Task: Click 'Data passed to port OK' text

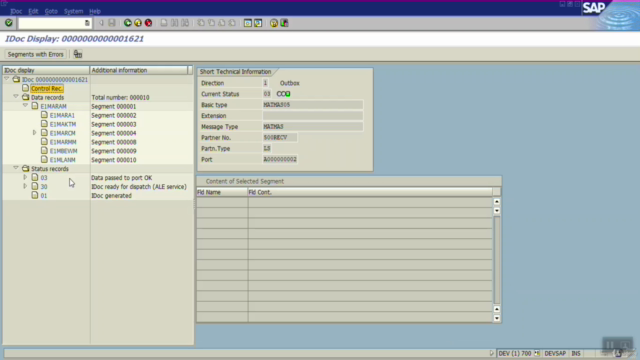Action: 122,178
